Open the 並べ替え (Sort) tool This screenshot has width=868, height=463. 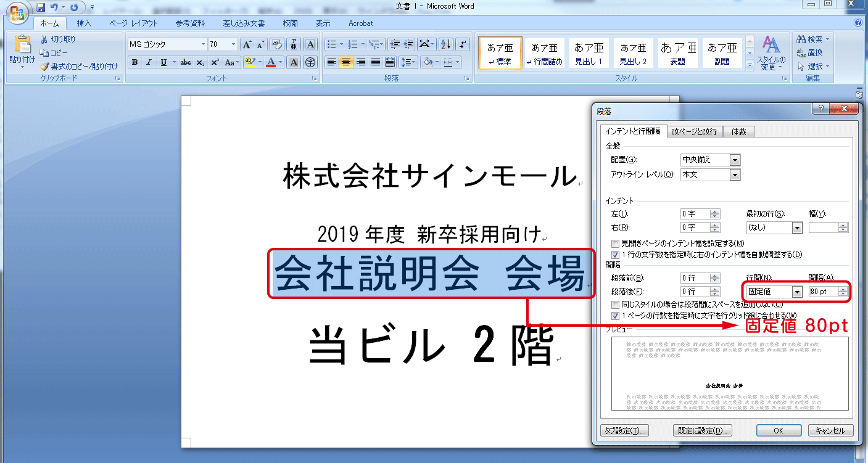click(x=444, y=44)
